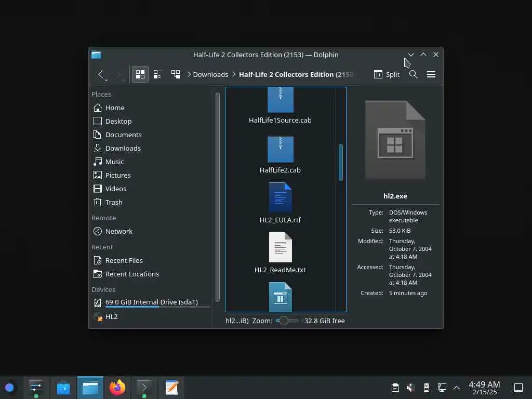Click the Dolphin folder icon in title bar

pyautogui.click(x=96, y=55)
